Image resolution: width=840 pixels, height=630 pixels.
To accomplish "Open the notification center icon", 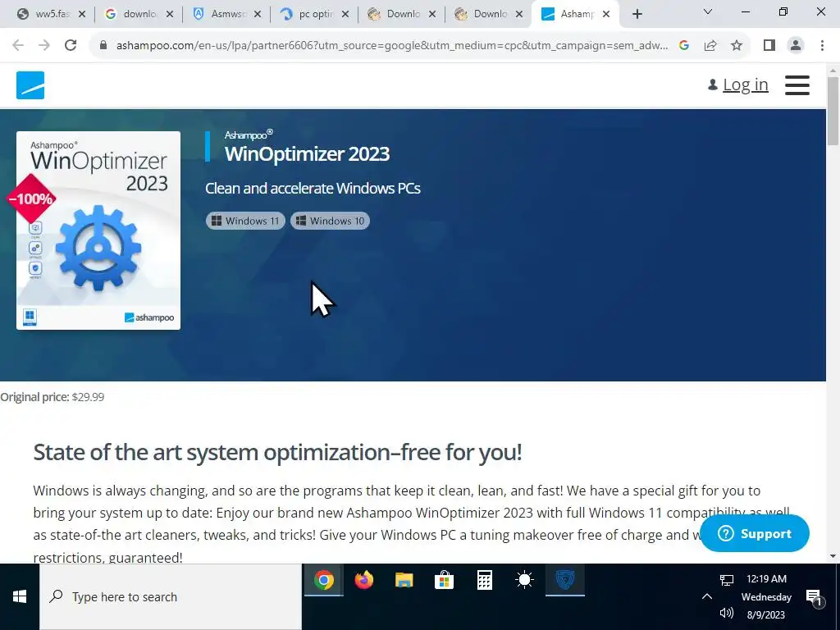I will [x=814, y=597].
